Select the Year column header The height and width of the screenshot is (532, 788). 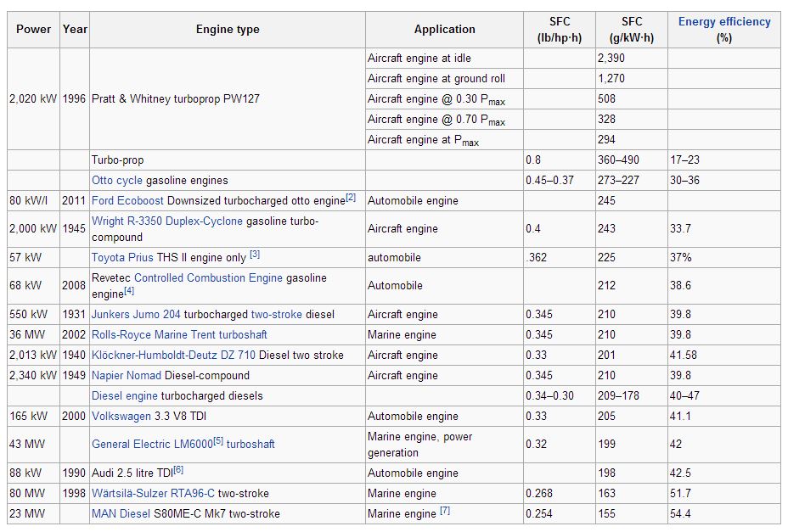[x=75, y=30]
